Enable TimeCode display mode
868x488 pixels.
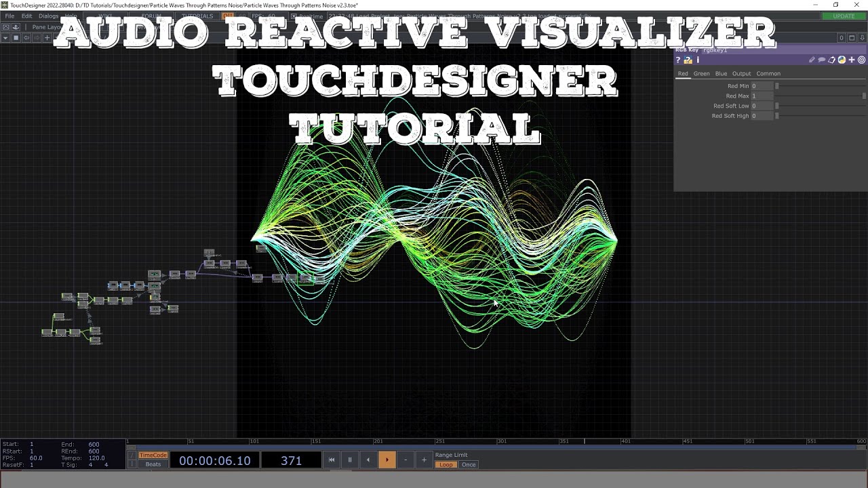point(153,455)
